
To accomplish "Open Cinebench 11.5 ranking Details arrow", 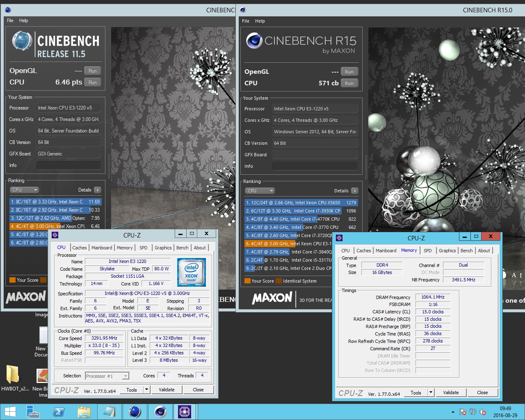I will (x=97, y=190).
